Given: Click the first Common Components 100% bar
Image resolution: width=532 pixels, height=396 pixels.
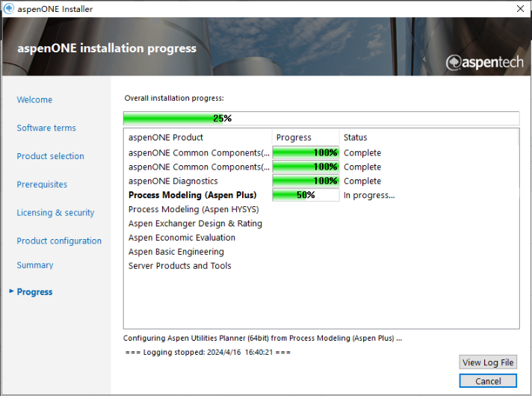Looking at the screenshot, I should click(x=306, y=152).
